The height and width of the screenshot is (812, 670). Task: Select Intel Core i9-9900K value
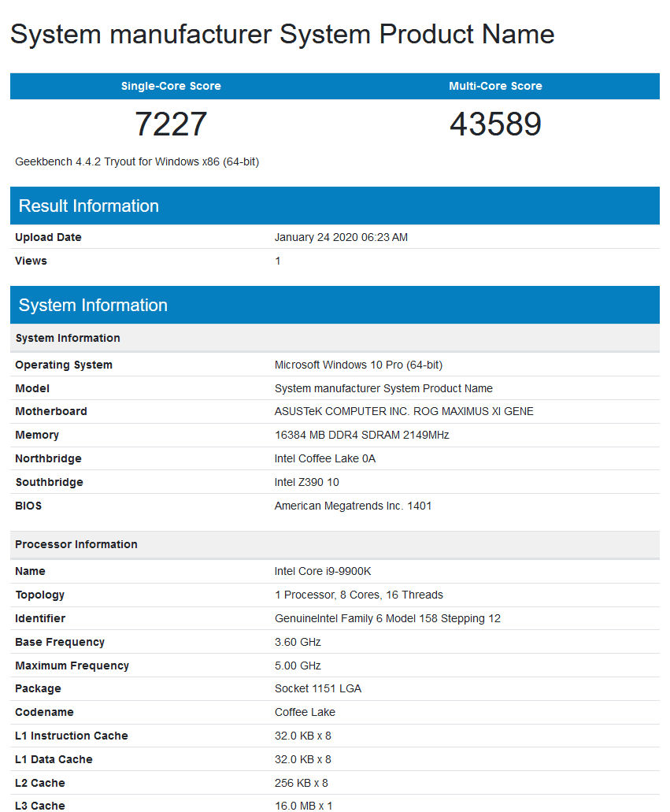(x=323, y=571)
